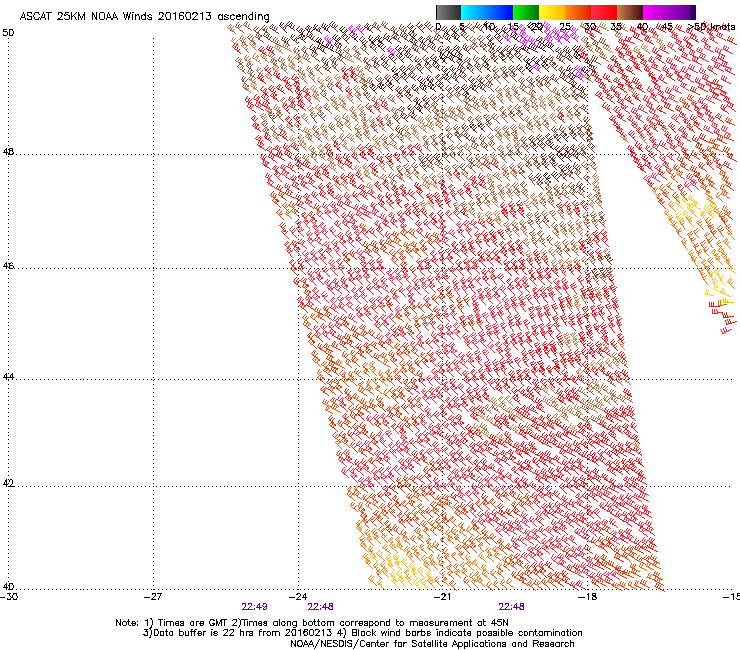Click the magenta segment of the color bar
Viewport: 740px width, 650px height.
658,12
